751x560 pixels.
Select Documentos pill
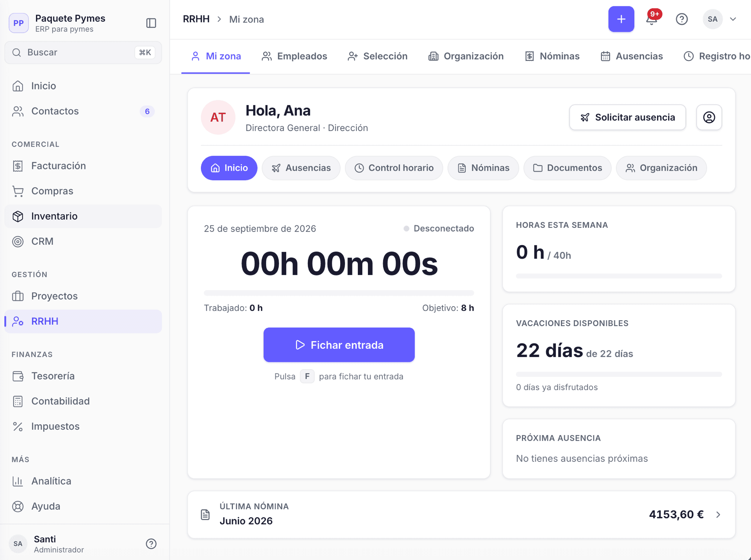[567, 168]
